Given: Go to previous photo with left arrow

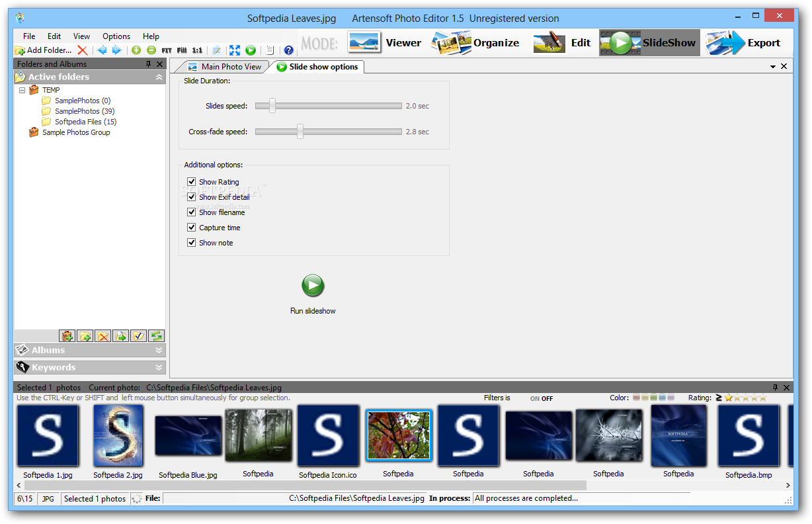Looking at the screenshot, I should pos(102,50).
